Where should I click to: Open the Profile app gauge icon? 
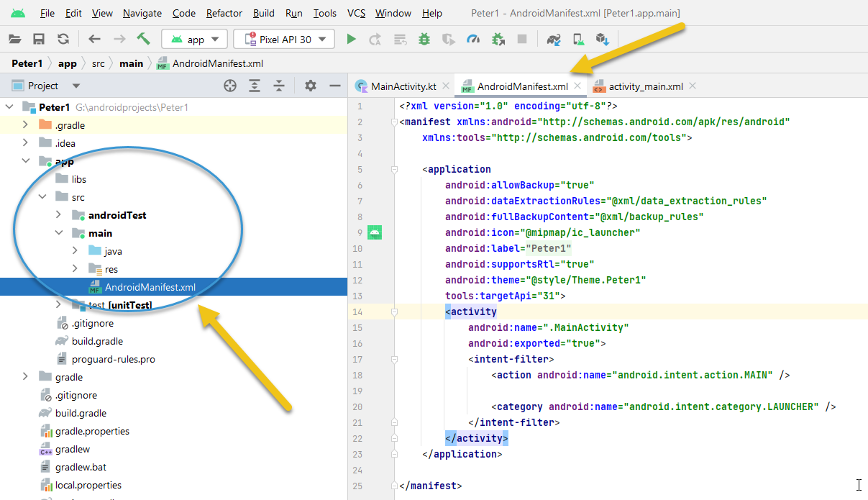[472, 40]
